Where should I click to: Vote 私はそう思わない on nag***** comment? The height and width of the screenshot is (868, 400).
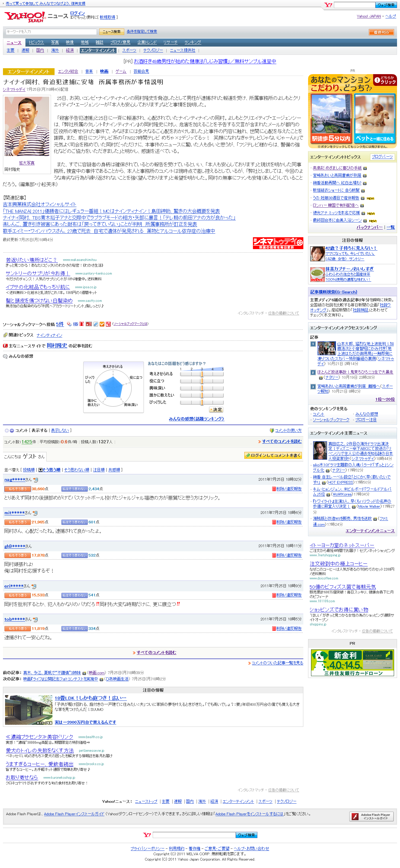pos(74,489)
